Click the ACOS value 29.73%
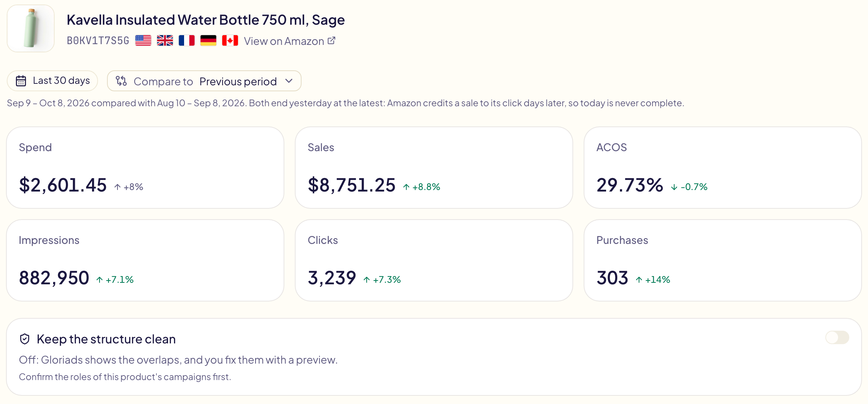 630,185
